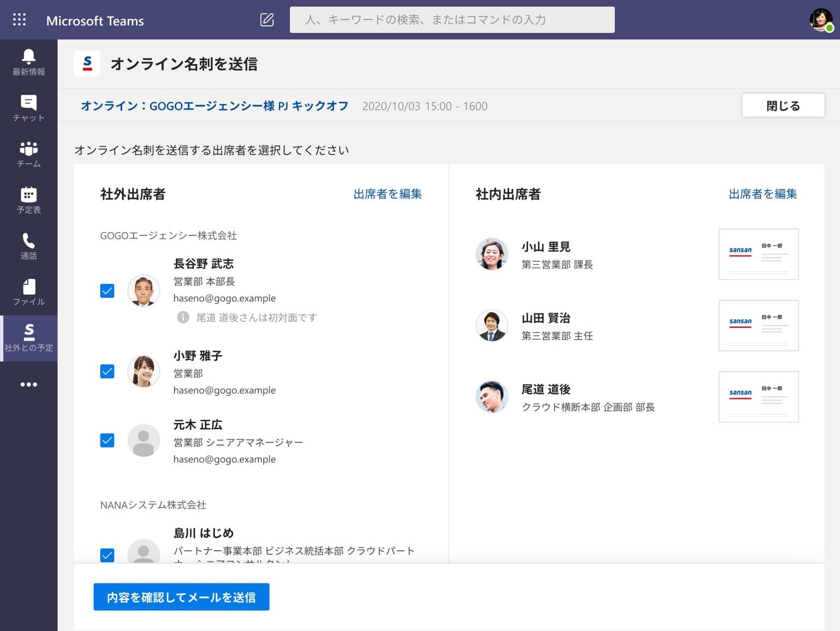
Task: Open the app launcher grid icon
Action: (19, 20)
